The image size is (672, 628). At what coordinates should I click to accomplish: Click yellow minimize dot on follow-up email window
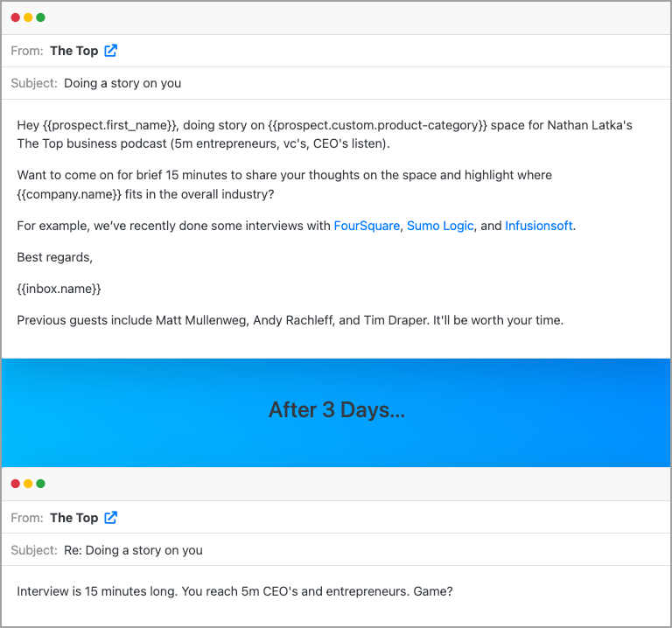click(x=28, y=484)
